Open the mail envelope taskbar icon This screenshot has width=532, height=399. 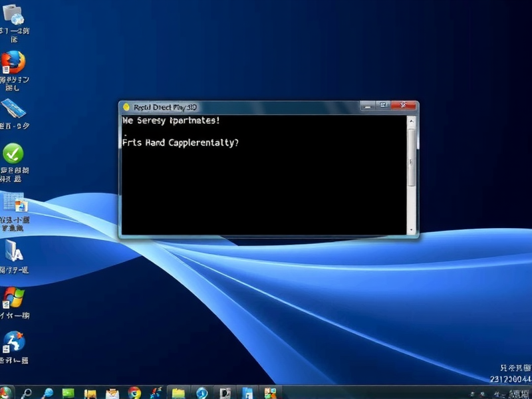pos(112,392)
